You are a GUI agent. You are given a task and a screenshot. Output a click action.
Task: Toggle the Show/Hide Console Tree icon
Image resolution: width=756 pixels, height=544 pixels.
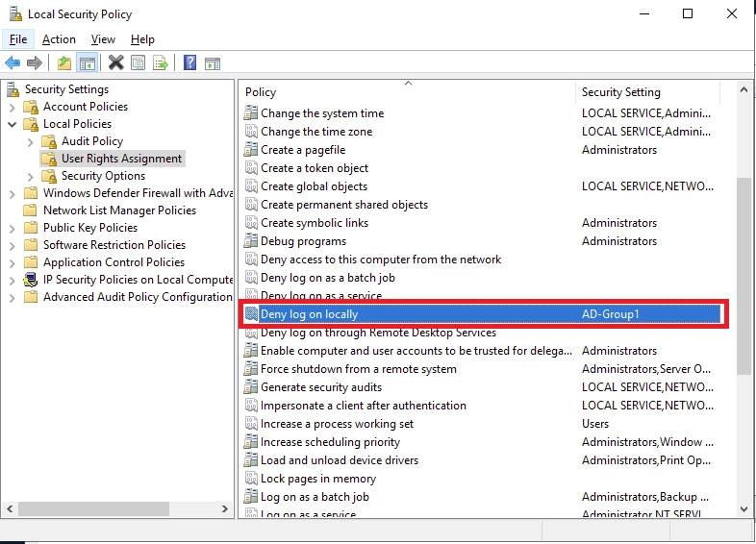coord(88,63)
